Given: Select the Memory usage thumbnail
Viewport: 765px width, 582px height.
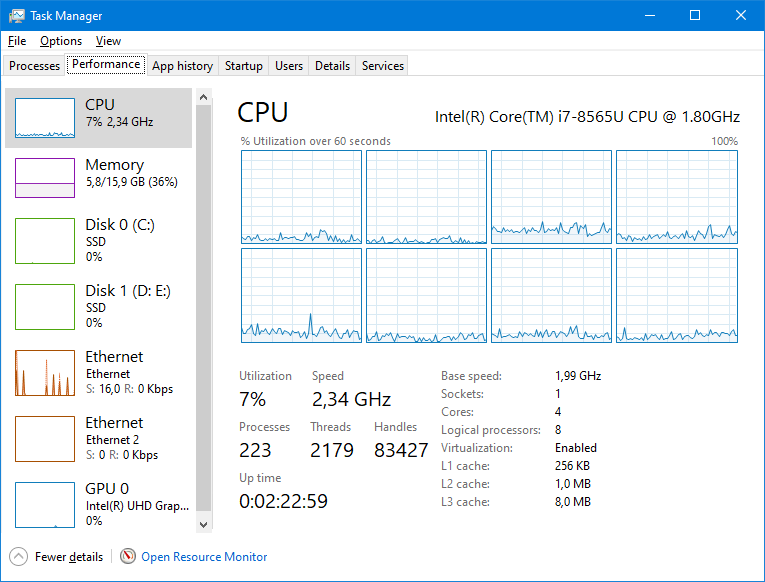Looking at the screenshot, I should point(45,178).
